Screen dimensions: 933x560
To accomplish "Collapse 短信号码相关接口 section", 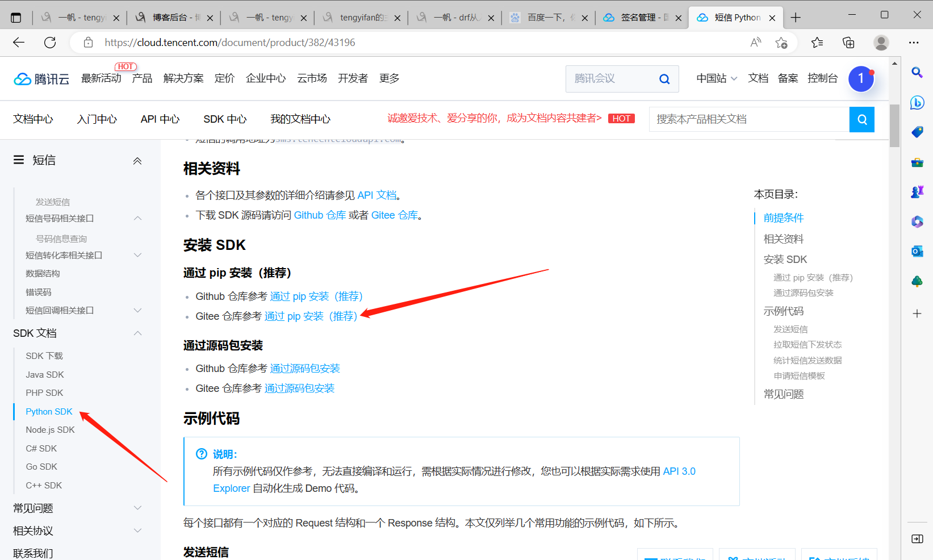I will click(138, 218).
